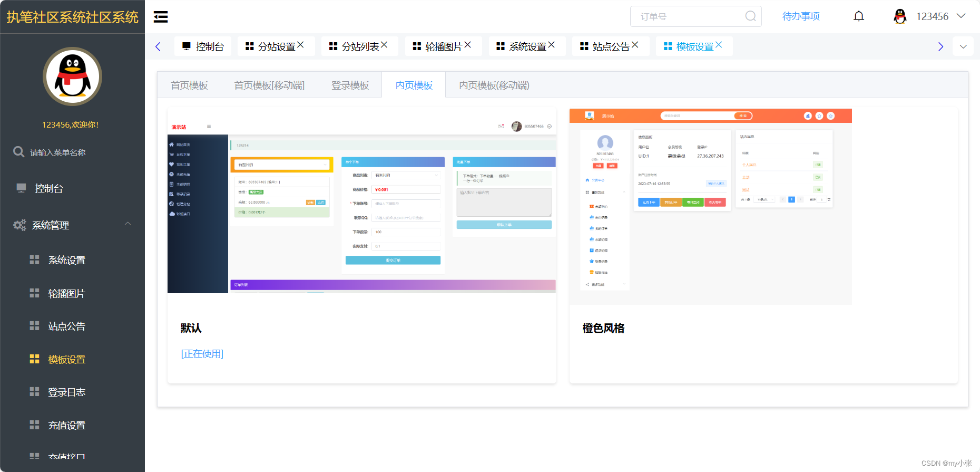Open the 待办事项 link
Viewport: 980px width, 472px height.
(801, 16)
